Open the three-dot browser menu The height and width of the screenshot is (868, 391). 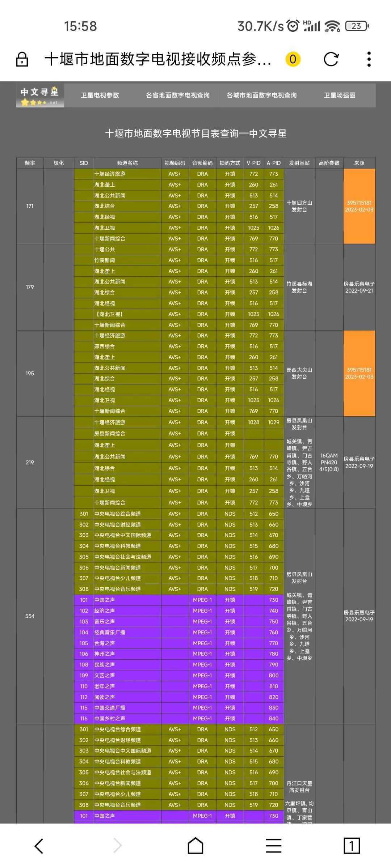point(369,59)
